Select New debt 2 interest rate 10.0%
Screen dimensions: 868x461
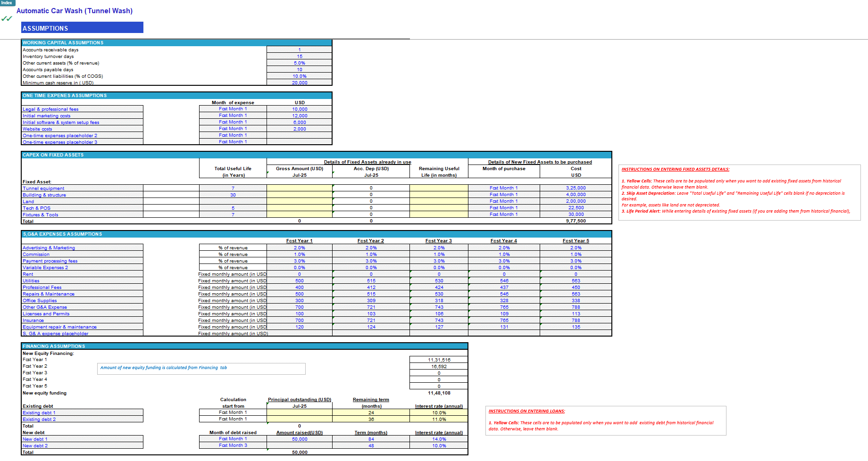tap(439, 445)
